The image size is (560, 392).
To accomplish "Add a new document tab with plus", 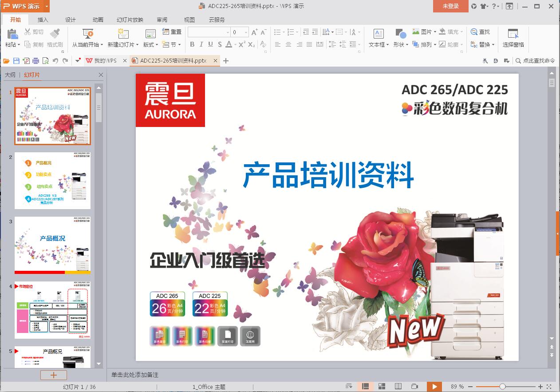I will pyautogui.click(x=226, y=61).
